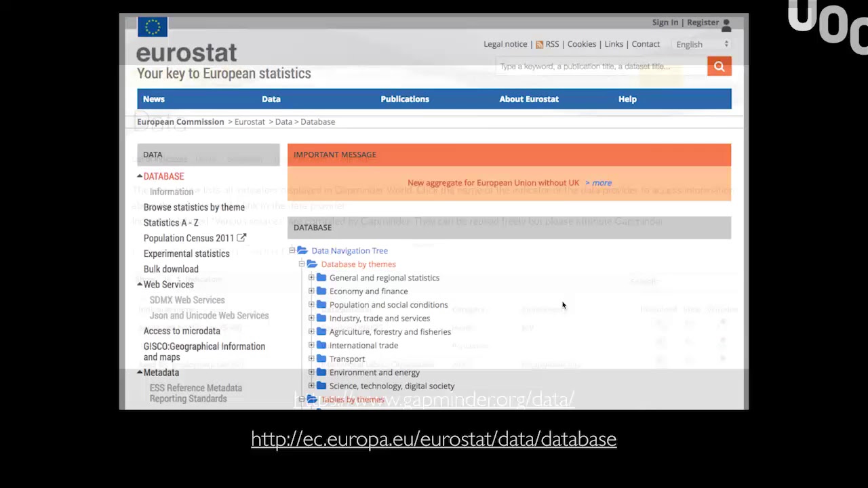Viewport: 868px width, 488px height.
Task: Open the Contact link
Action: tap(646, 44)
